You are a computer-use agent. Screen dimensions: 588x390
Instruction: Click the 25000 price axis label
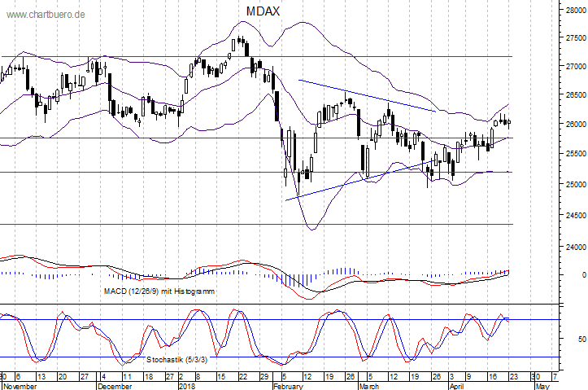576,184
